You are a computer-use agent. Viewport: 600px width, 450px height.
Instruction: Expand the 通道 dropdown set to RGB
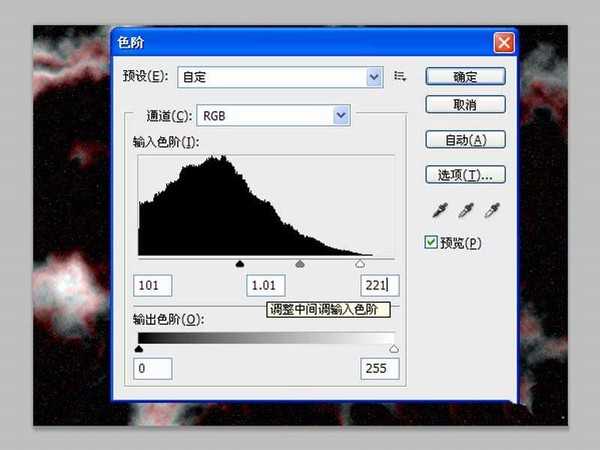tap(273, 116)
